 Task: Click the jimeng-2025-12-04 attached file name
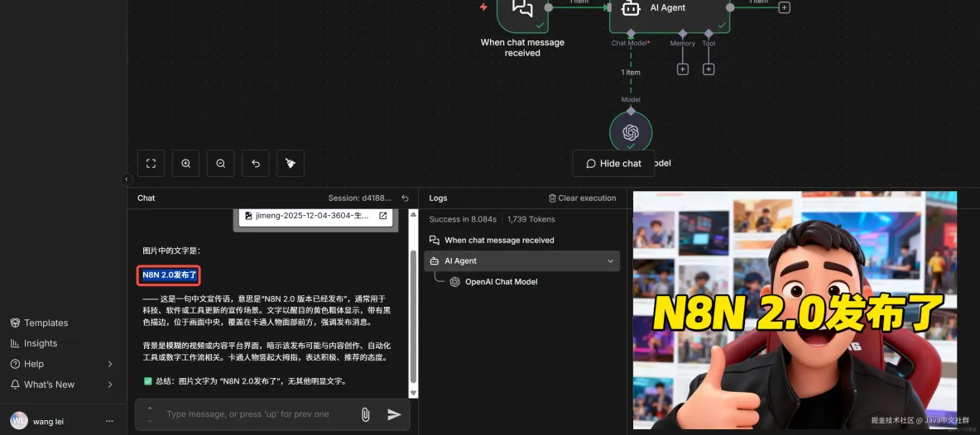click(313, 216)
